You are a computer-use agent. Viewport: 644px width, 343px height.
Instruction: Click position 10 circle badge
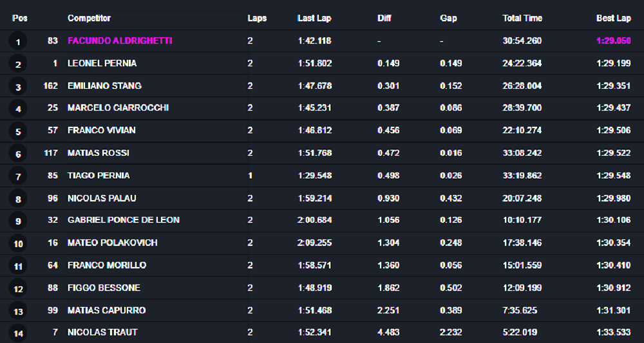[x=18, y=244]
